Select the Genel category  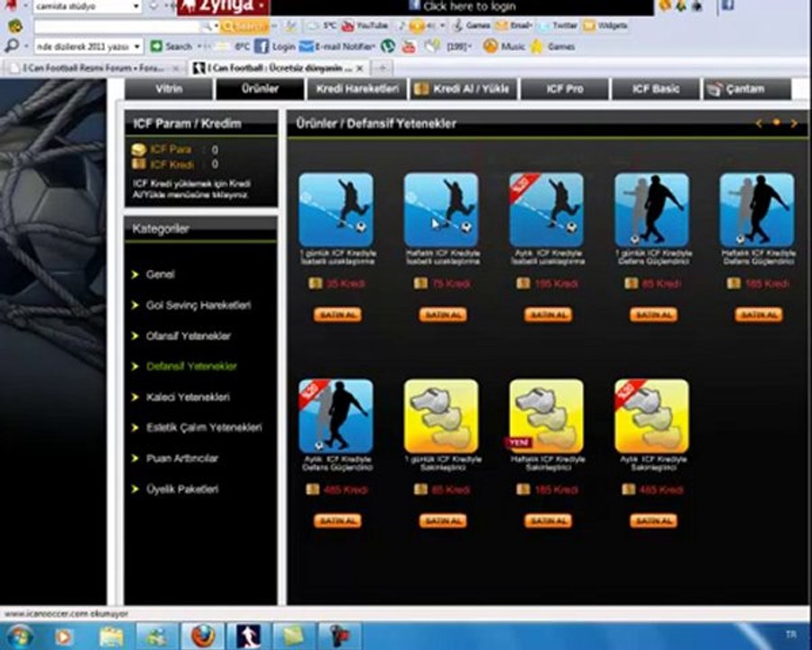(x=160, y=274)
